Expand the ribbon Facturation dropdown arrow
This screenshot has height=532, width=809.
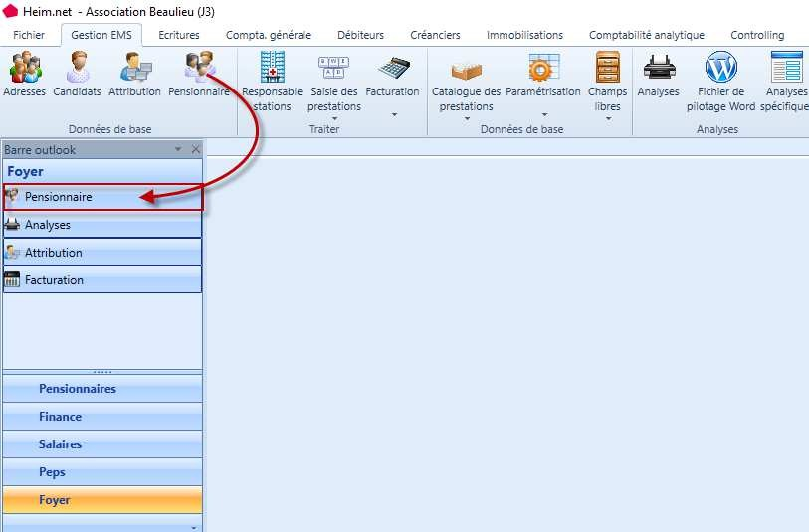click(x=394, y=115)
